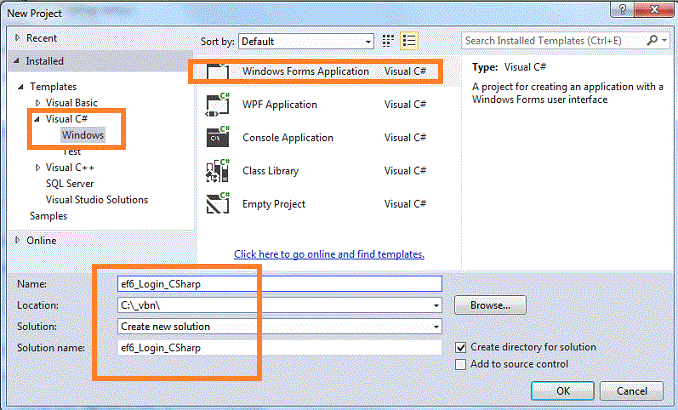Click the Cancel button
The height and width of the screenshot is (410, 678).
coord(631,391)
